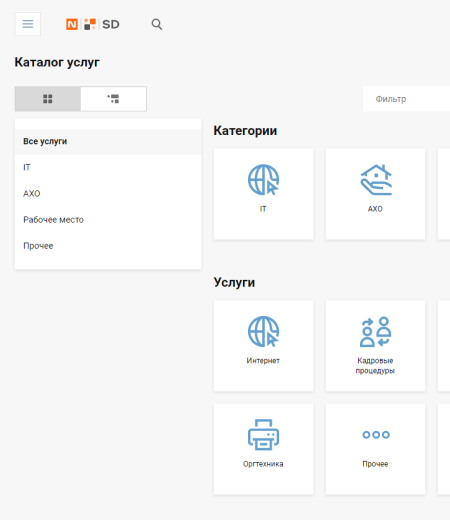The image size is (450, 520).
Task: Select Рабочее место in sidebar
Action: 108,220
